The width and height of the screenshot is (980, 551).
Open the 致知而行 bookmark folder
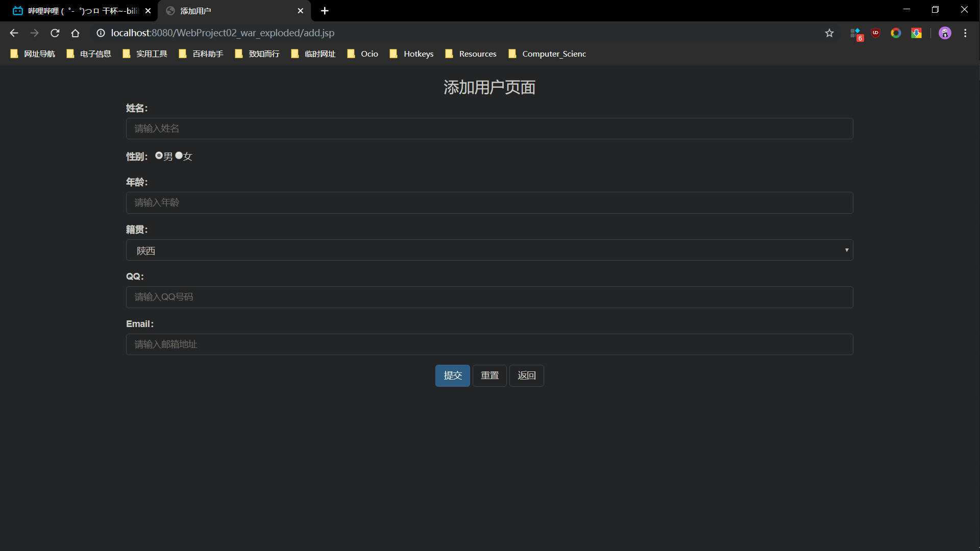click(x=257, y=54)
